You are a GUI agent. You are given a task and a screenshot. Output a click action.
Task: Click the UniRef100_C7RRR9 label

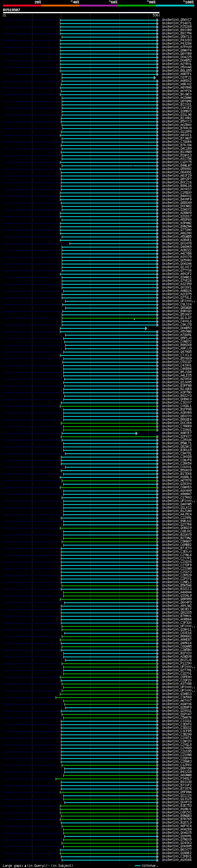[177, 426]
